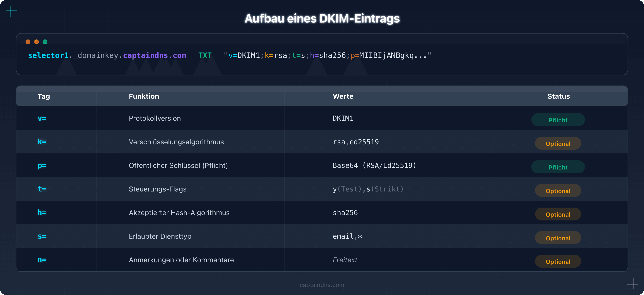Click the Pflicht badge next to Öffentlicher Schlüssel
644x295 pixels.
(558, 167)
